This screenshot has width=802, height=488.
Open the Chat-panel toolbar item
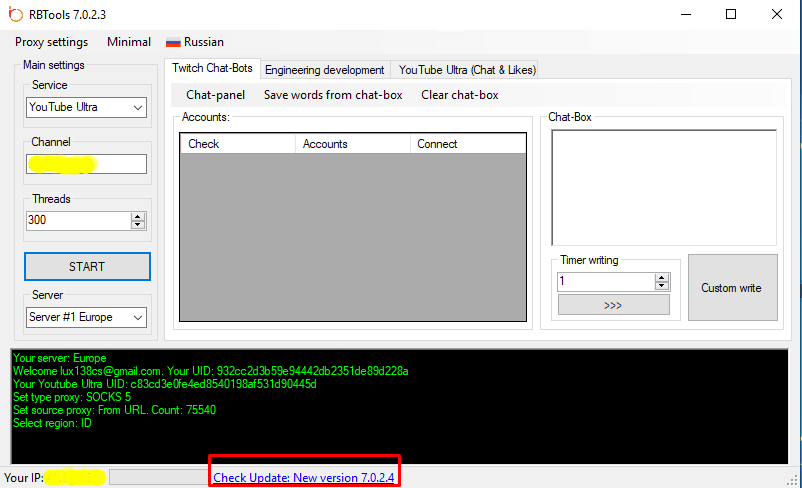[x=215, y=95]
